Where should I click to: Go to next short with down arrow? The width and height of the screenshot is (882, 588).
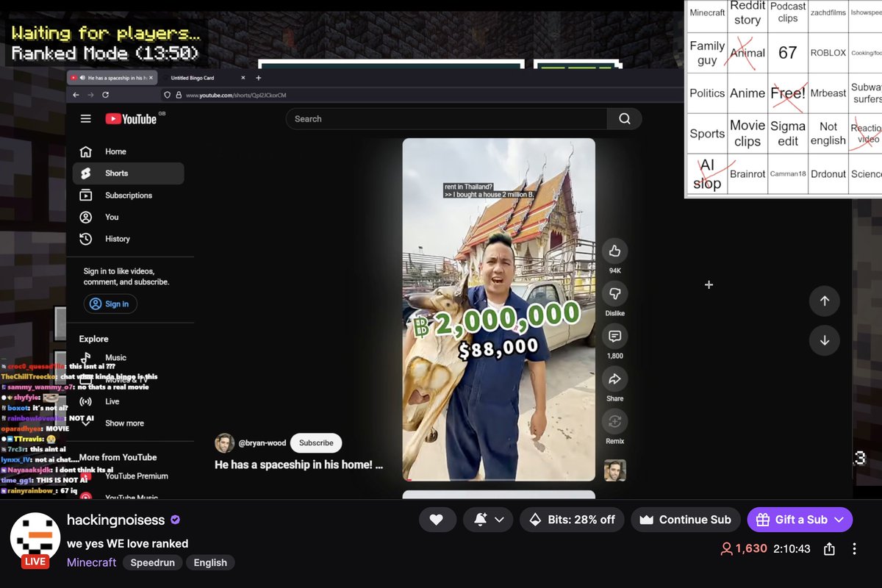point(824,340)
